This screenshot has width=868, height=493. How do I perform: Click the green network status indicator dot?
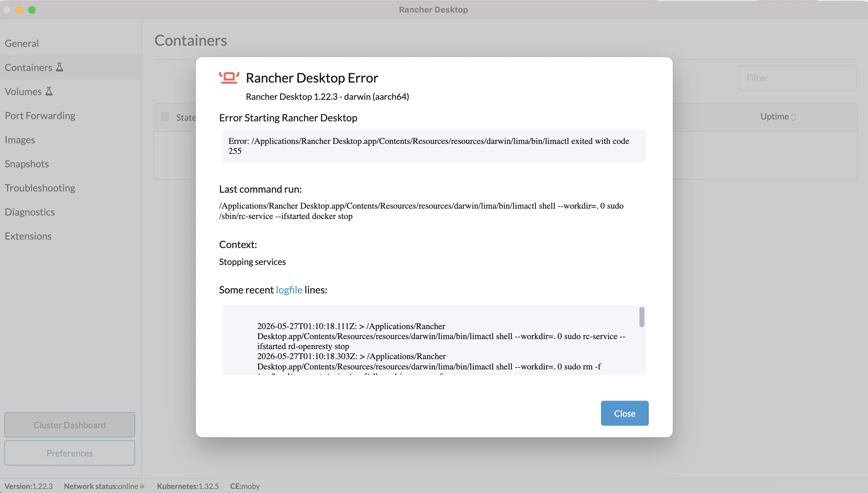click(142, 486)
